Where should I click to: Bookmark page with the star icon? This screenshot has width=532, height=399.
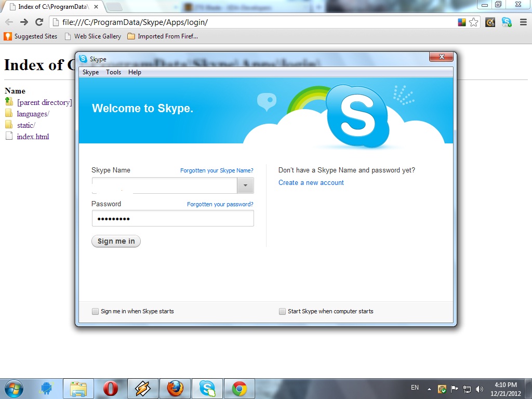(x=474, y=22)
